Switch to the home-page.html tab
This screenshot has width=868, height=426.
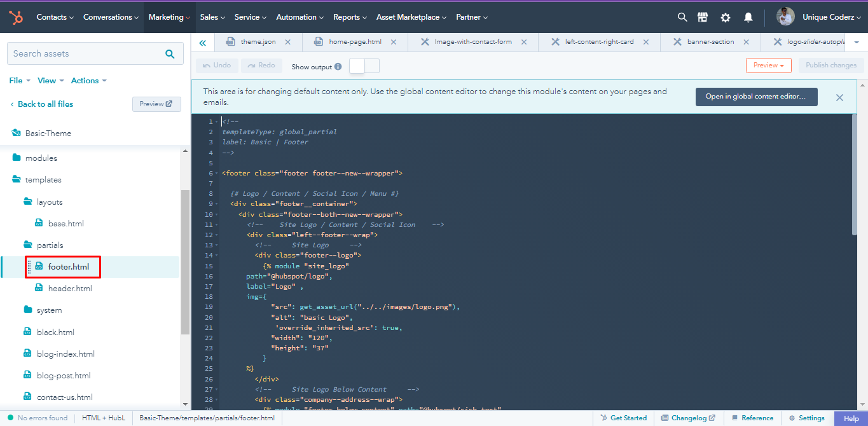[x=354, y=42]
